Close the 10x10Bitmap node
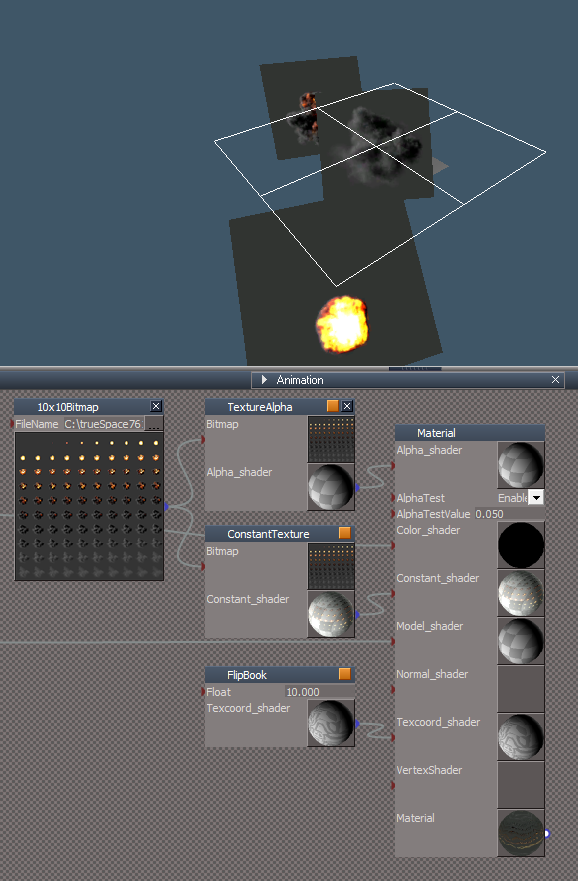Screen dimensions: 578x881 point(156,406)
